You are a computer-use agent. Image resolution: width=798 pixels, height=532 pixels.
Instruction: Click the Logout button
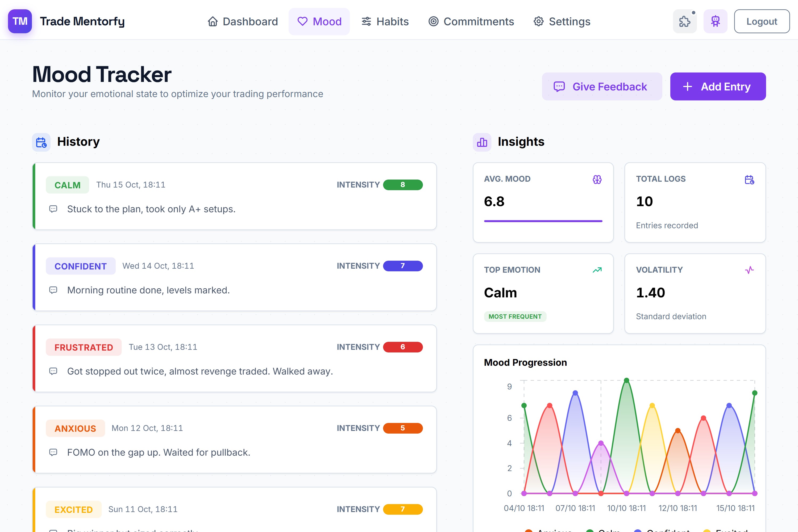click(x=762, y=21)
